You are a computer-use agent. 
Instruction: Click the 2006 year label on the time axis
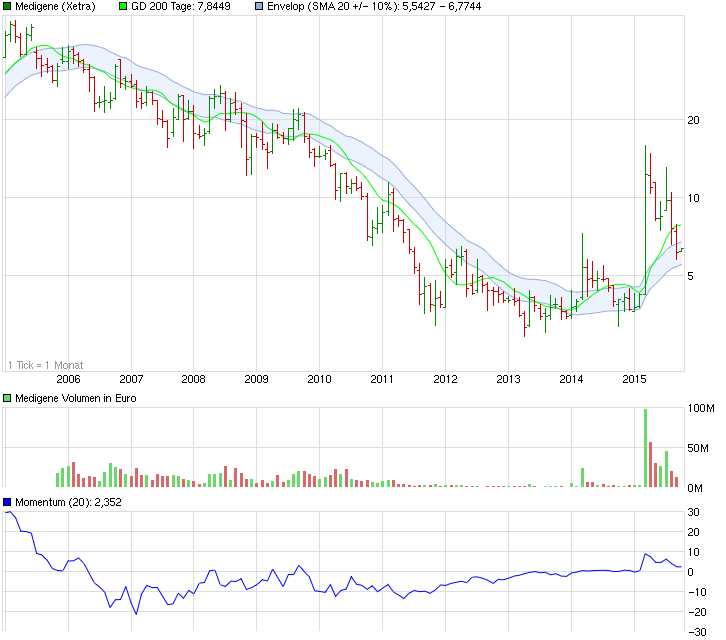click(x=69, y=379)
